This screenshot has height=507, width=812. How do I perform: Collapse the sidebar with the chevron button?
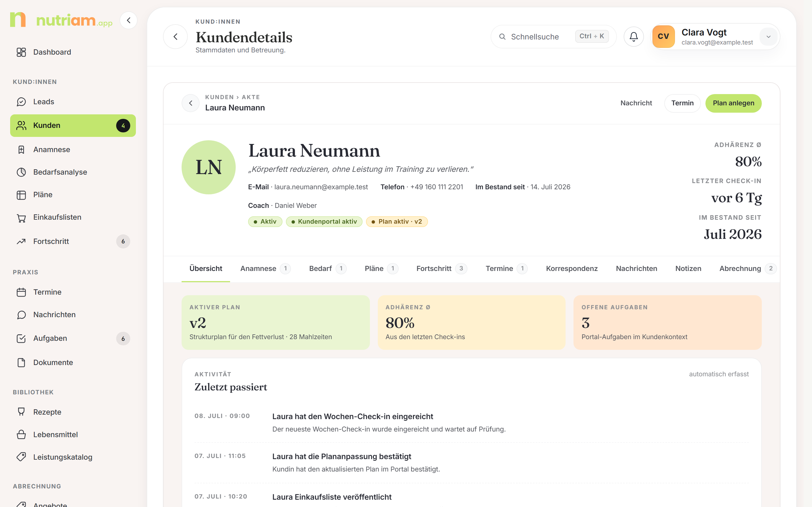click(x=129, y=21)
